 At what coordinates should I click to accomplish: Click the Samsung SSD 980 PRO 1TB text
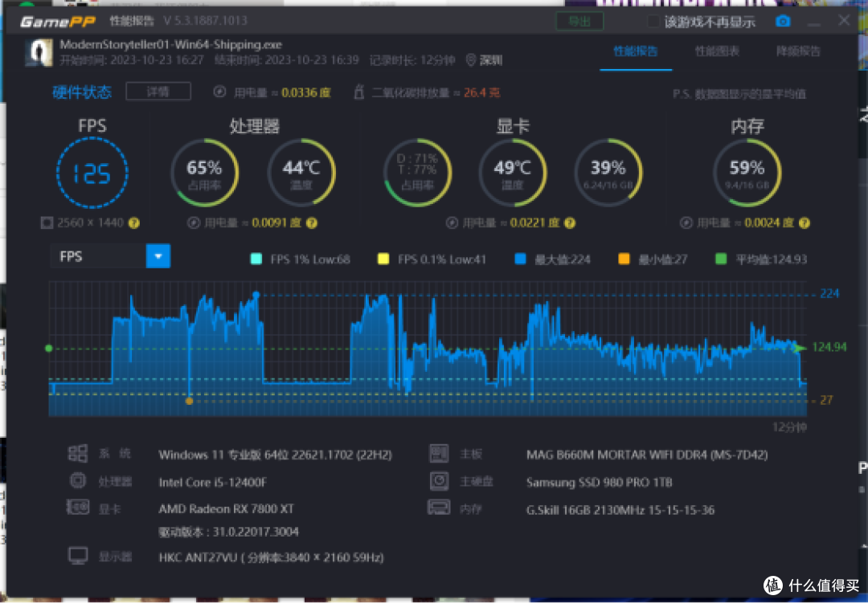point(599,482)
